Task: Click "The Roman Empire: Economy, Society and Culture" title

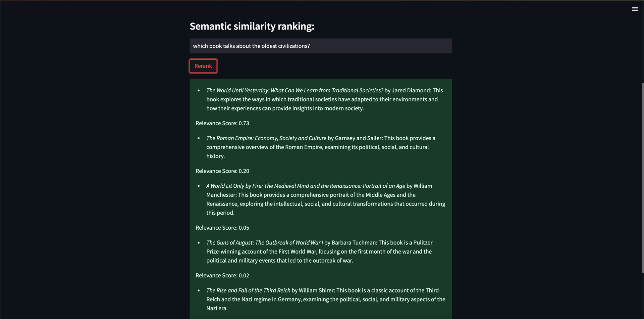Action: [x=266, y=138]
